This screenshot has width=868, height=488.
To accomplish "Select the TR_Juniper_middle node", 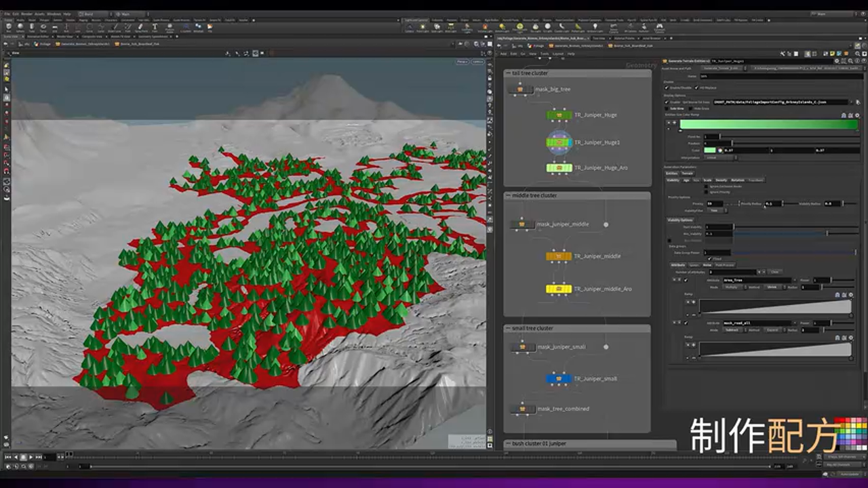I will [x=559, y=256].
